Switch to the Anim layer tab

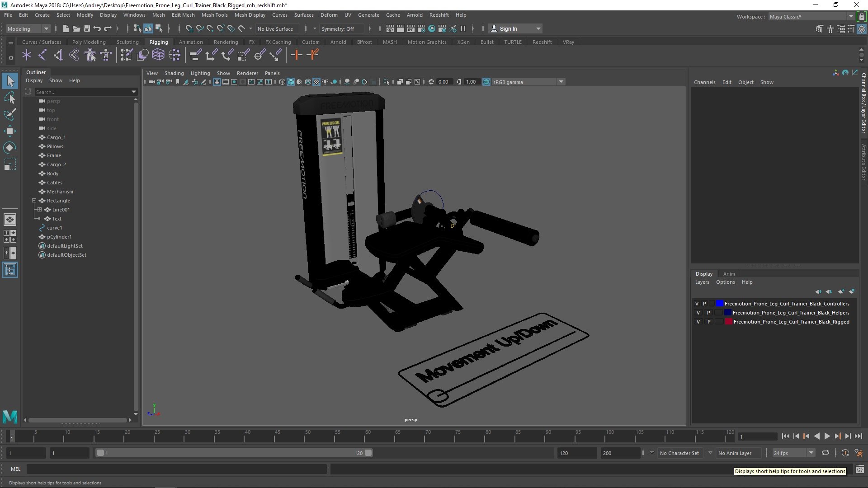[x=729, y=274]
